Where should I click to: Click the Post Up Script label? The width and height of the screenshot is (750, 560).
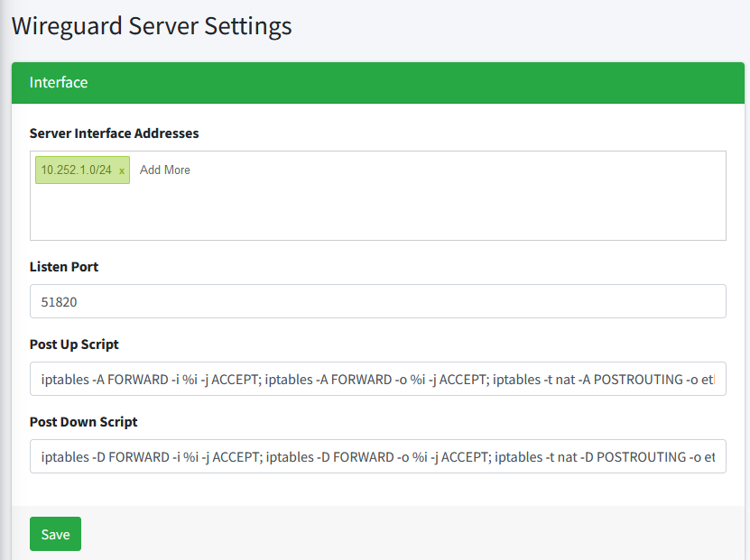click(74, 344)
